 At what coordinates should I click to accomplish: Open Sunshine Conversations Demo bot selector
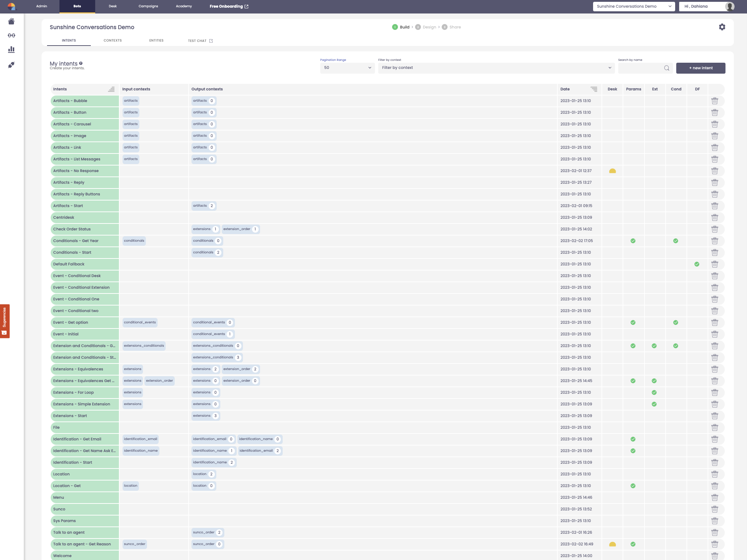click(634, 7)
